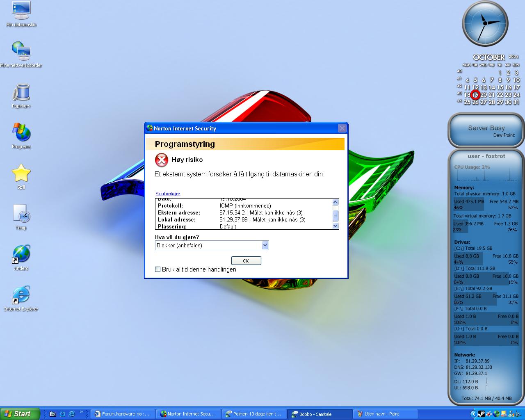Click the 'Default' placement value

click(x=228, y=226)
